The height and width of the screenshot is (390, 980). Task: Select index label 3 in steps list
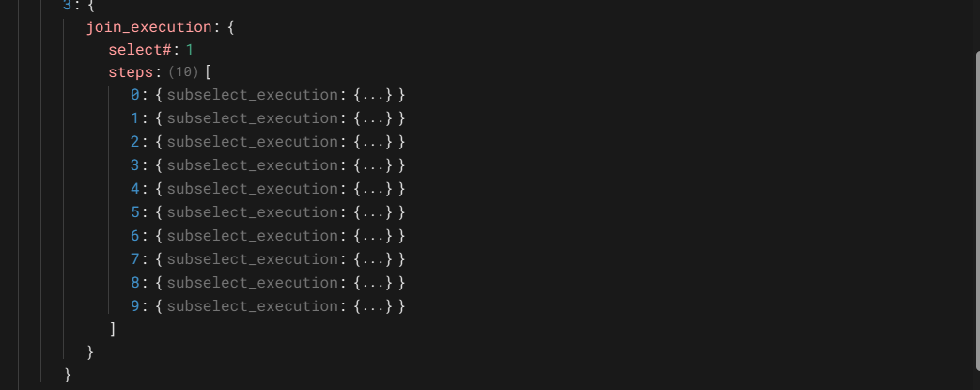pos(135,165)
